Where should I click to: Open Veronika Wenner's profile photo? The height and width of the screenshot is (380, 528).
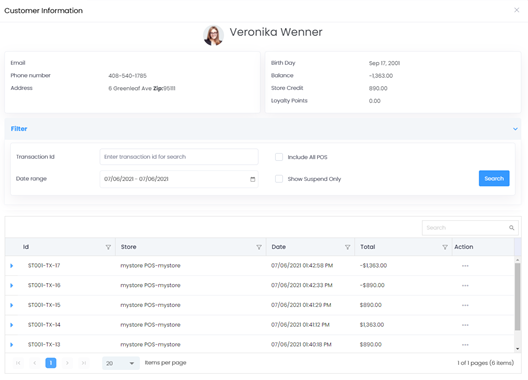[x=213, y=35]
